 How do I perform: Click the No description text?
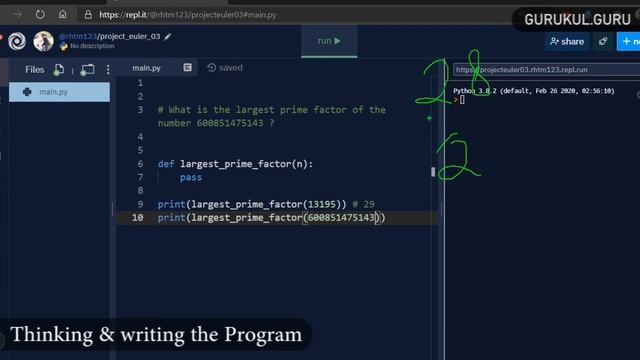click(92, 46)
